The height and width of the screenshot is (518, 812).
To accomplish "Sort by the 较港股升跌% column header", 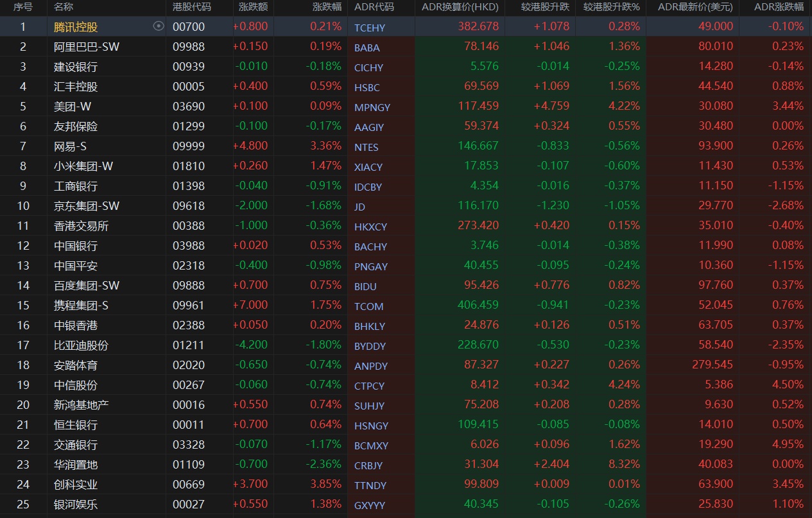I will click(x=612, y=7).
